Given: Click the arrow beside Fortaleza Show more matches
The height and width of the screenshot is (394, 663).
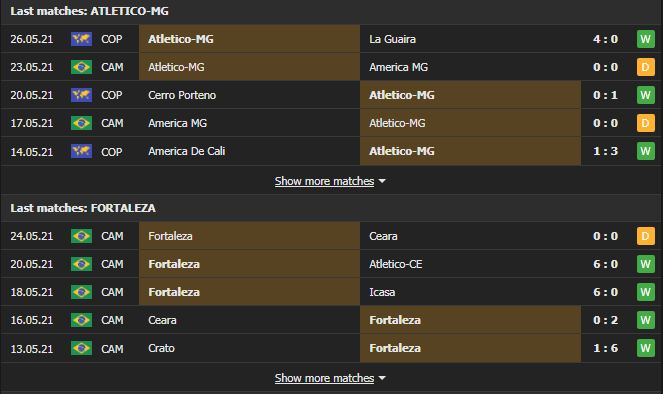Looking at the screenshot, I should pos(382,378).
